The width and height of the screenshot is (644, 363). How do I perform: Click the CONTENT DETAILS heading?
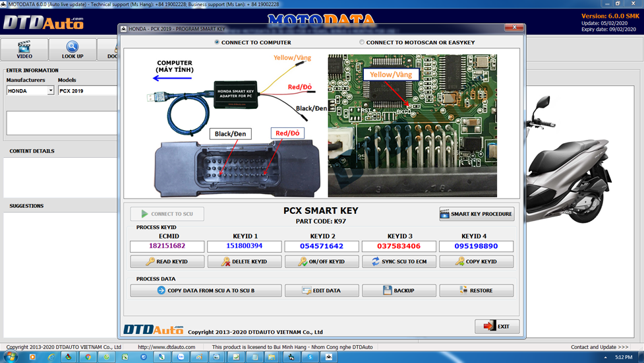coord(32,151)
